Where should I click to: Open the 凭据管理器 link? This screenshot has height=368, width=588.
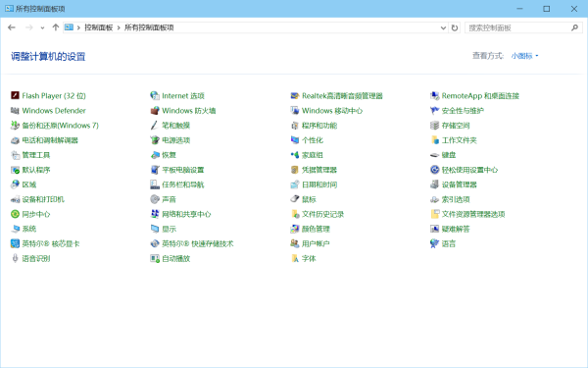(319, 170)
